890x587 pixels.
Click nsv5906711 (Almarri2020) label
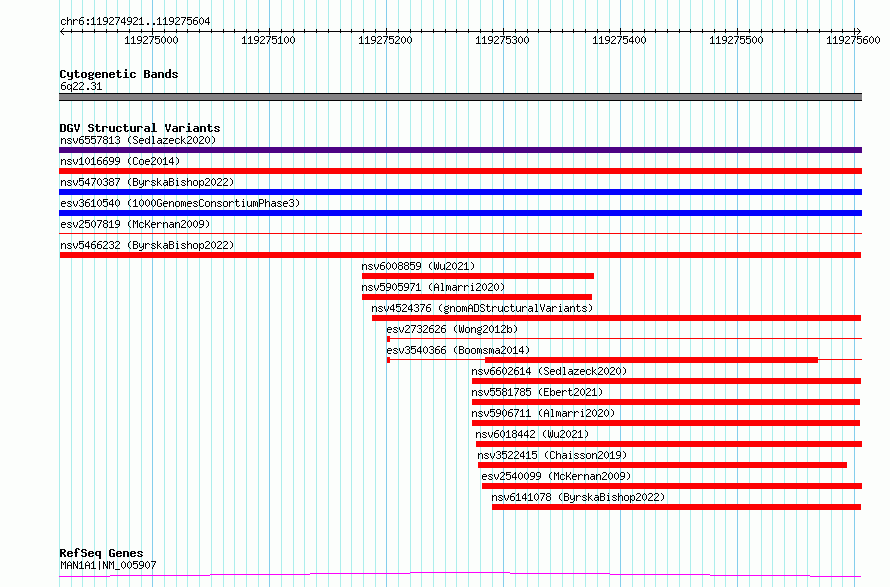(543, 413)
